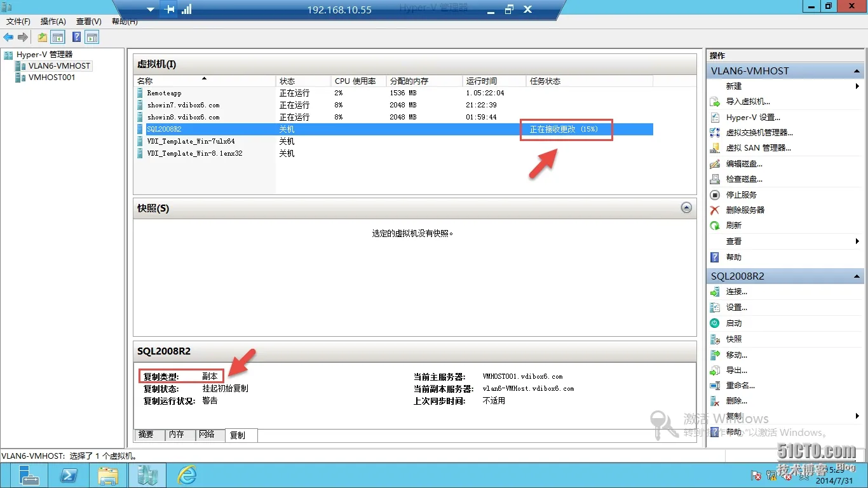
Task: Sort by 任务状态 column header
Action: pyautogui.click(x=590, y=81)
